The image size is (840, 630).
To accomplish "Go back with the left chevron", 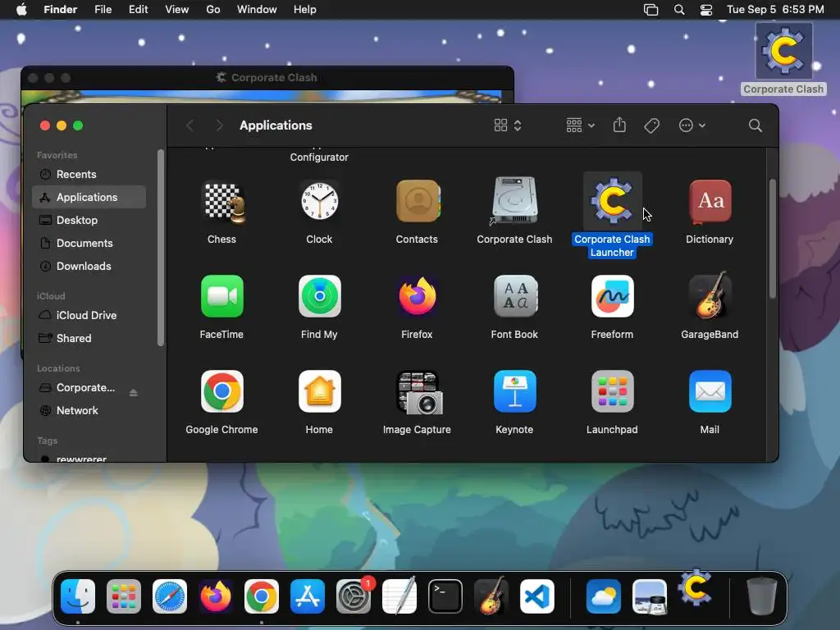I will click(x=189, y=126).
